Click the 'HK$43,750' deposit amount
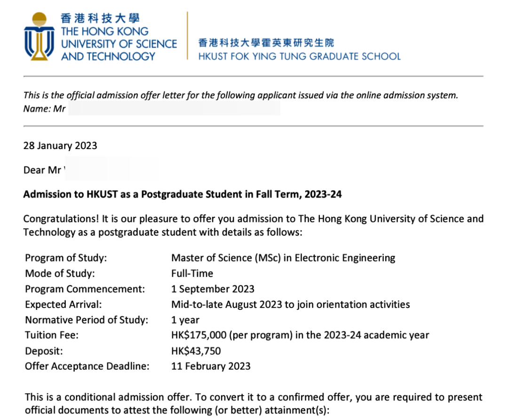 point(196,351)
